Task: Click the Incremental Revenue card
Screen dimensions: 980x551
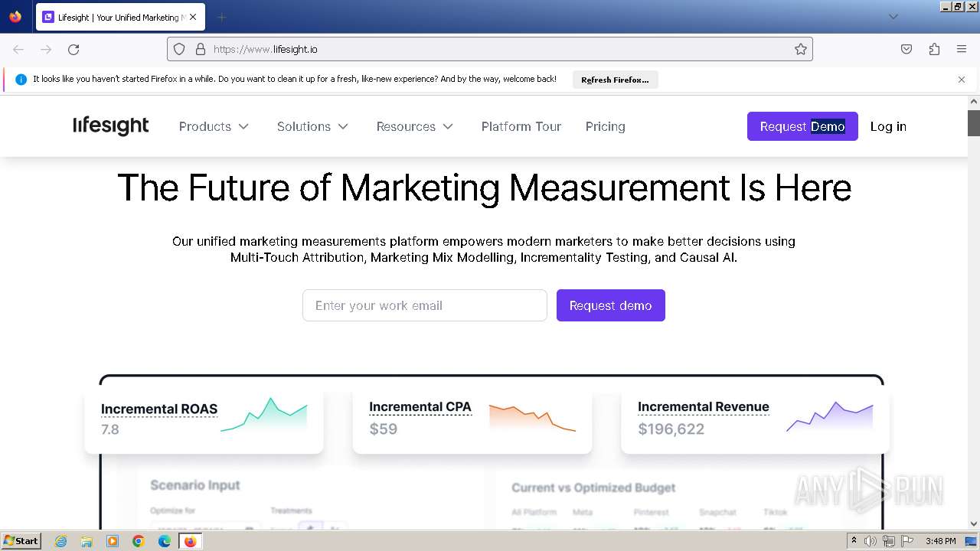Action: pyautogui.click(x=755, y=421)
